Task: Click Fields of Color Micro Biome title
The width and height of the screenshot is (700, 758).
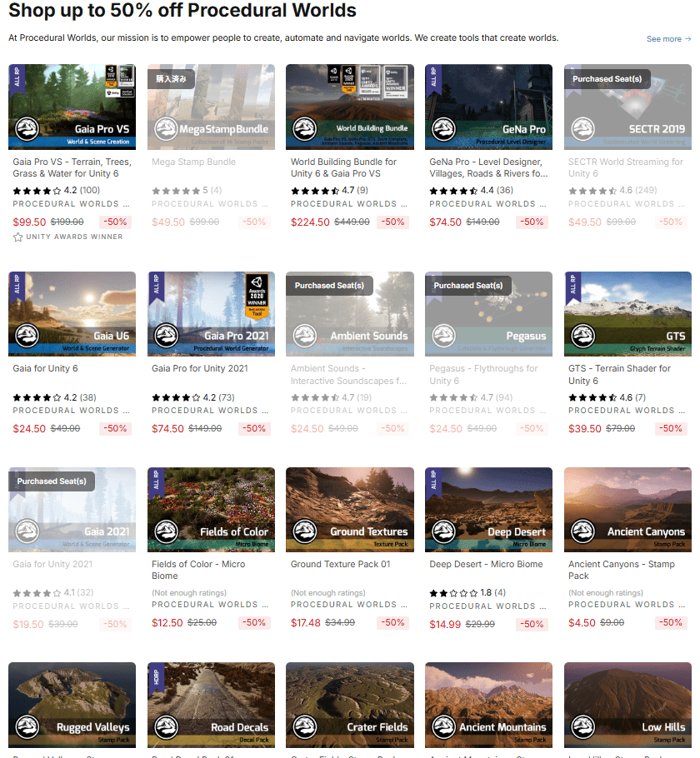Action: (198, 570)
